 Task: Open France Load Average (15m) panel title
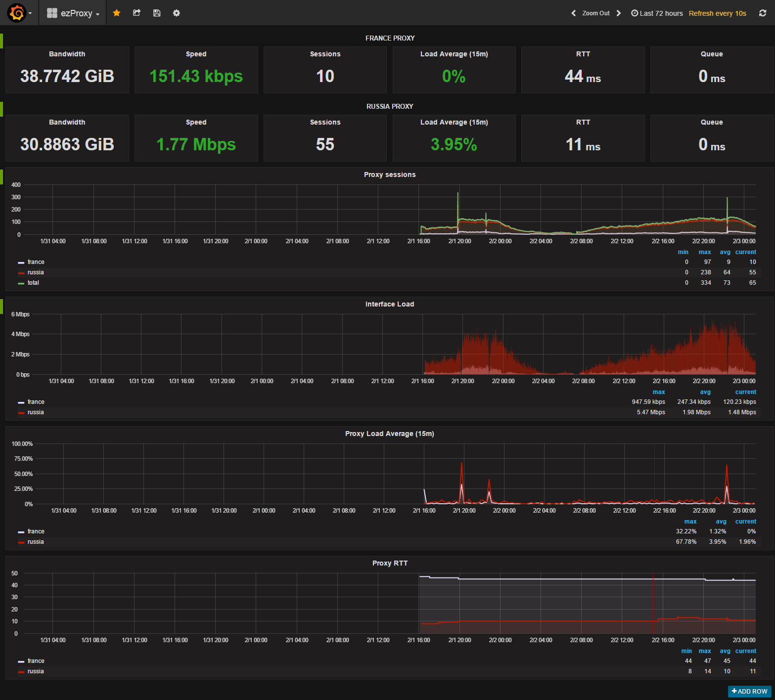coord(454,54)
